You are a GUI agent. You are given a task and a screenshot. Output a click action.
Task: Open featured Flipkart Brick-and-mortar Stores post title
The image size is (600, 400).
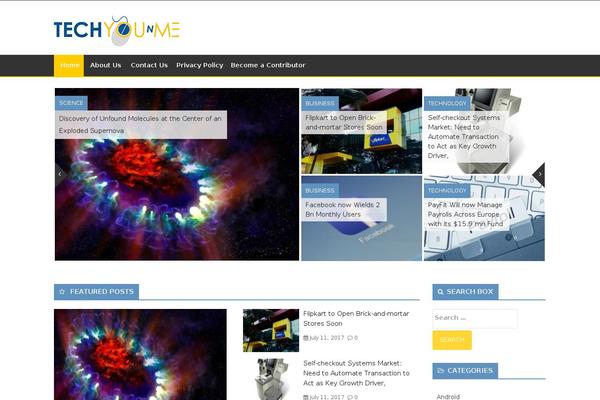pos(356,318)
